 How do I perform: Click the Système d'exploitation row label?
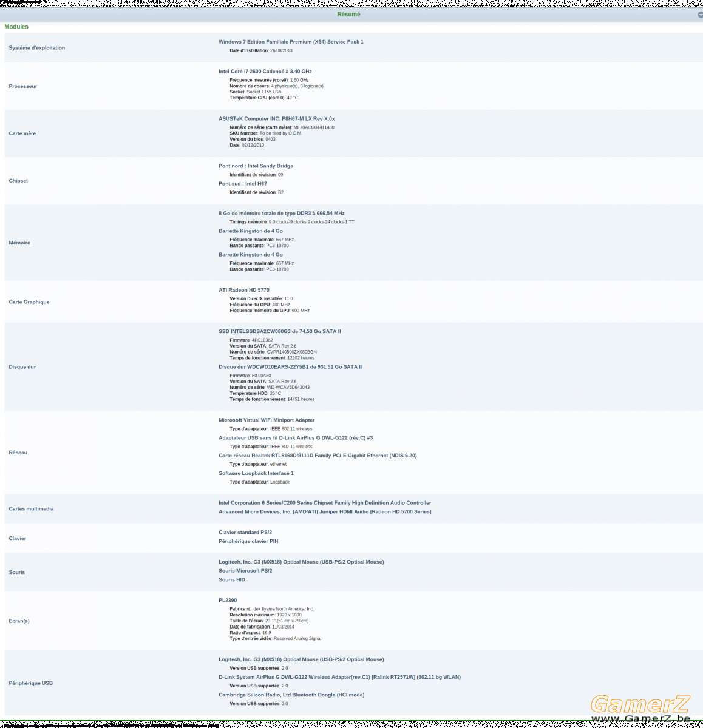click(37, 48)
